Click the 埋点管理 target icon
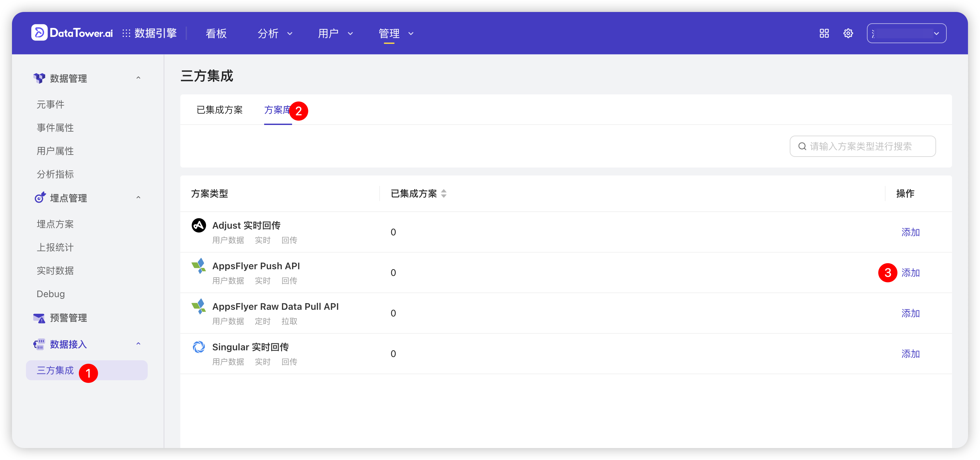 pos(40,197)
